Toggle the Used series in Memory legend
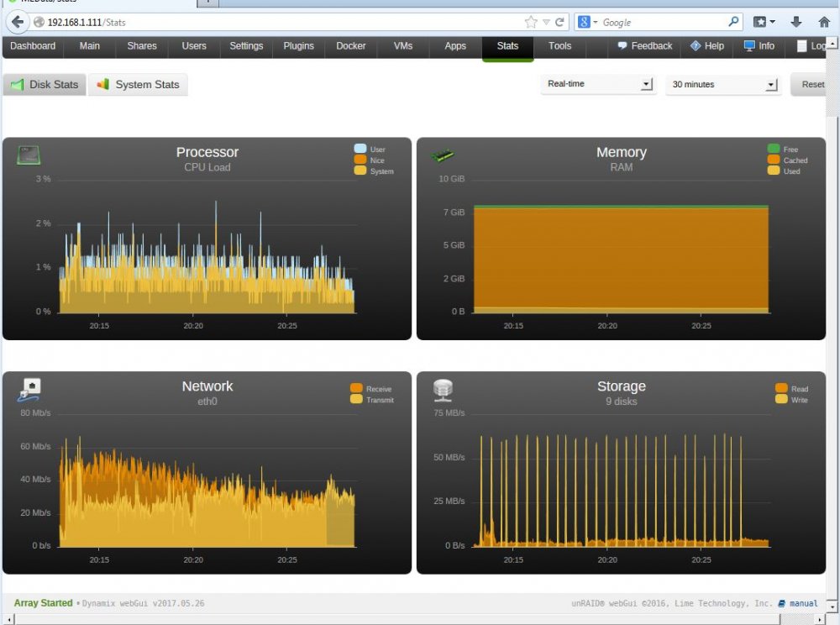Image resolution: width=840 pixels, height=625 pixels. point(784,171)
